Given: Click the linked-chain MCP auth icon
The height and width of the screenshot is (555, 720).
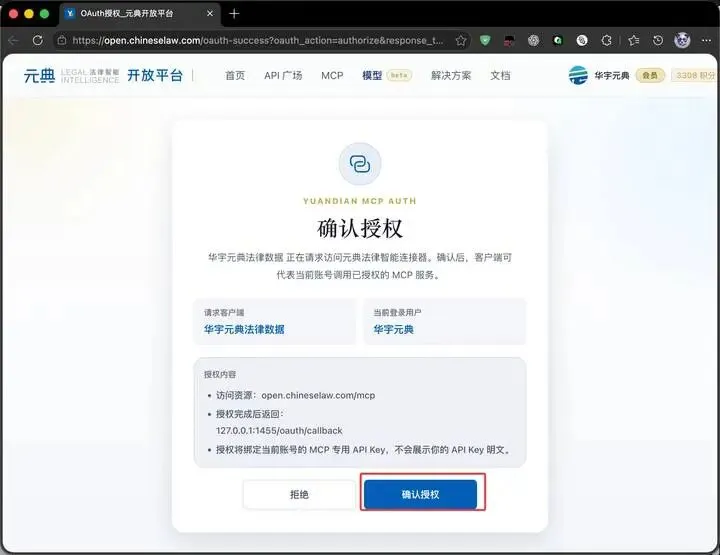Looking at the screenshot, I should click(x=360, y=164).
